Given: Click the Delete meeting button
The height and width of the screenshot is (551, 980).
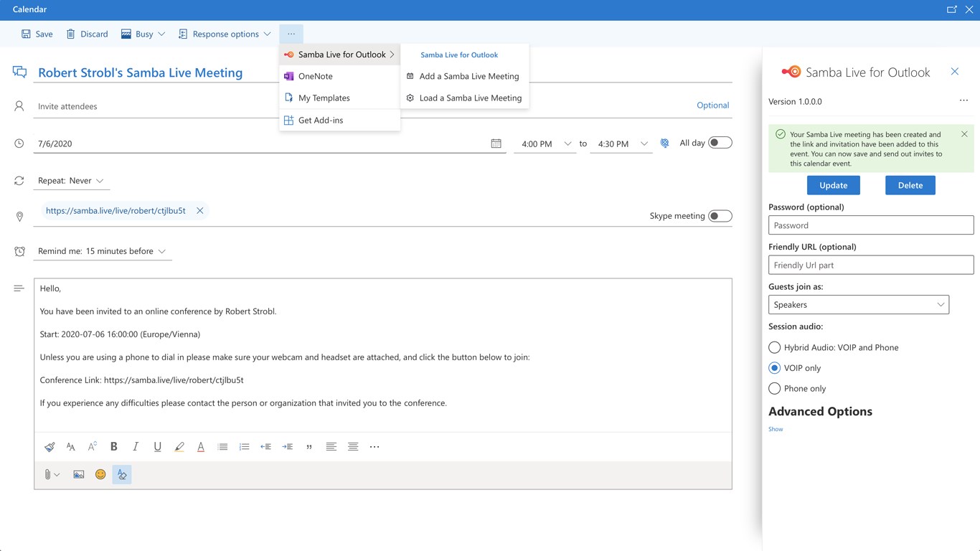Looking at the screenshot, I should pyautogui.click(x=910, y=185).
